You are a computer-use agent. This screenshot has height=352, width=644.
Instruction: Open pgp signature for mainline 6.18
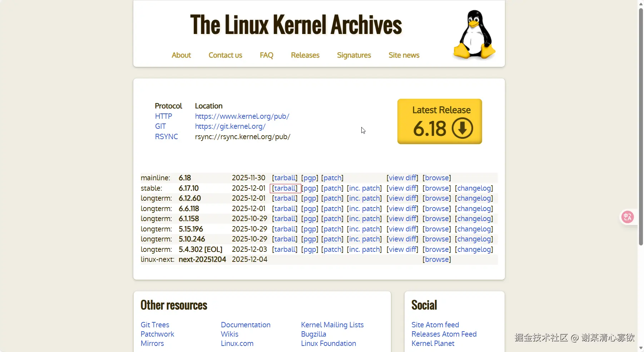coord(309,178)
